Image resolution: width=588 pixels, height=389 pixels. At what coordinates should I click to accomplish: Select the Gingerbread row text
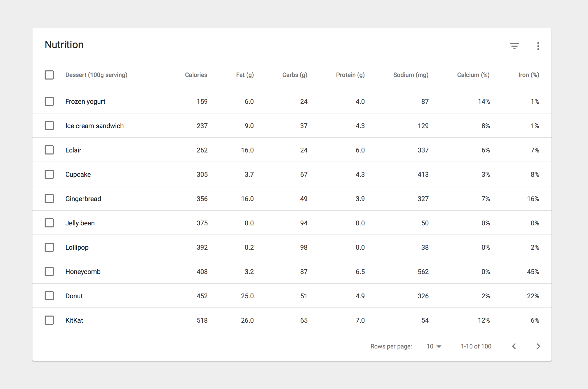tap(83, 199)
